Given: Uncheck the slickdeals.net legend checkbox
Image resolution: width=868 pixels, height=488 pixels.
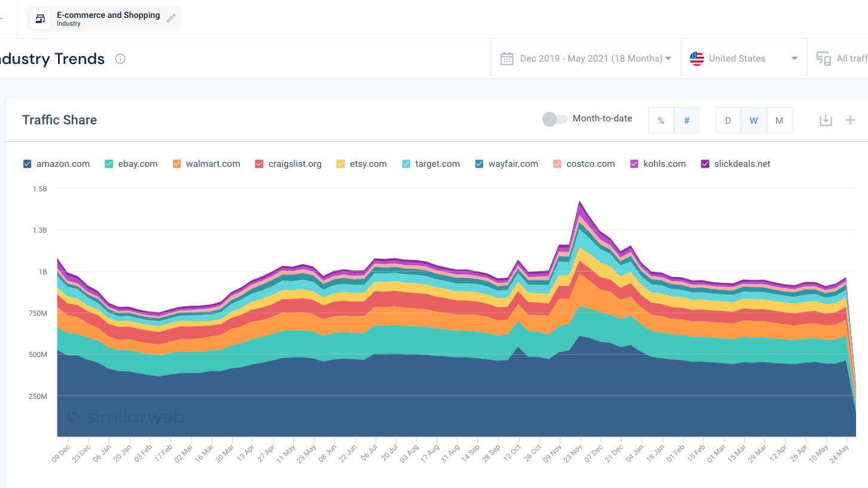Looking at the screenshot, I should pos(705,164).
